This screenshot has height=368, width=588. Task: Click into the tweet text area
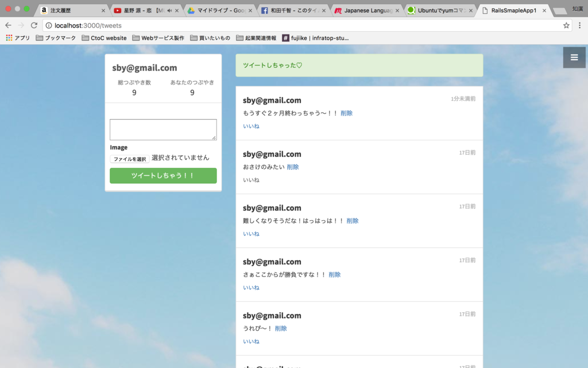pos(163,129)
